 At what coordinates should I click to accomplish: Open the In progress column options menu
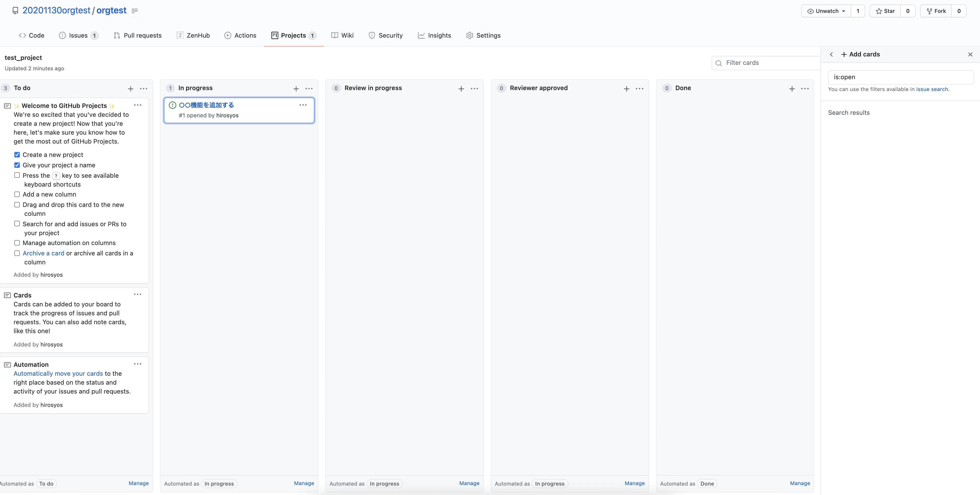tap(309, 89)
